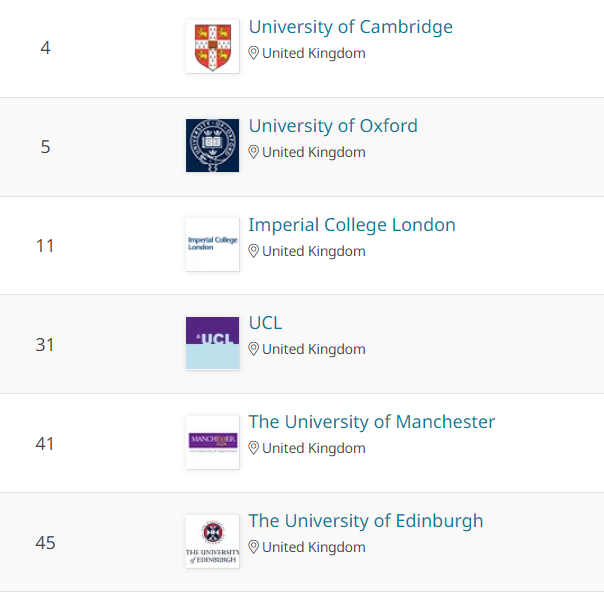This screenshot has width=604, height=592.
Task: Click location pin under The University of Manchester
Action: pos(253,448)
